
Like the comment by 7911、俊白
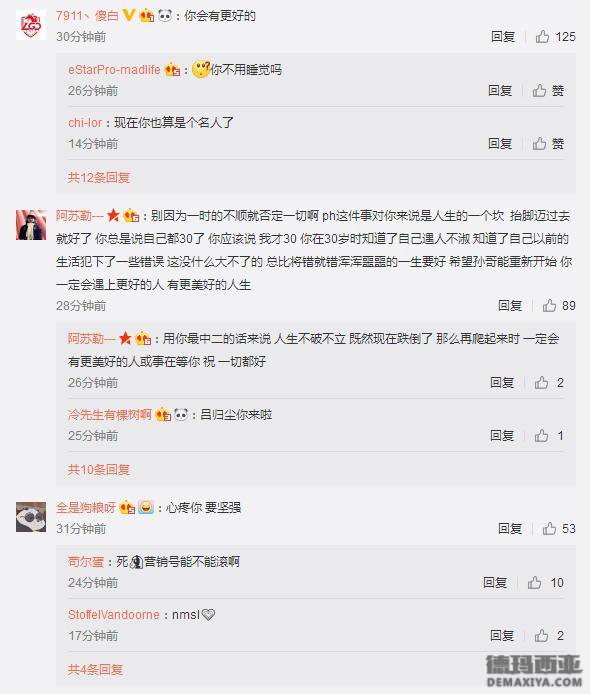(555, 37)
